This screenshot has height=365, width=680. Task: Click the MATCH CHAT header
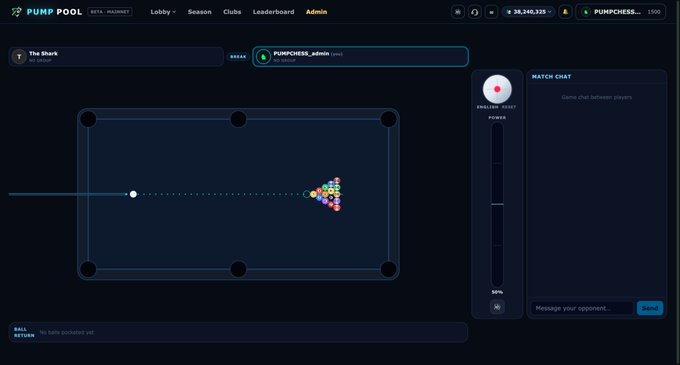pos(551,77)
